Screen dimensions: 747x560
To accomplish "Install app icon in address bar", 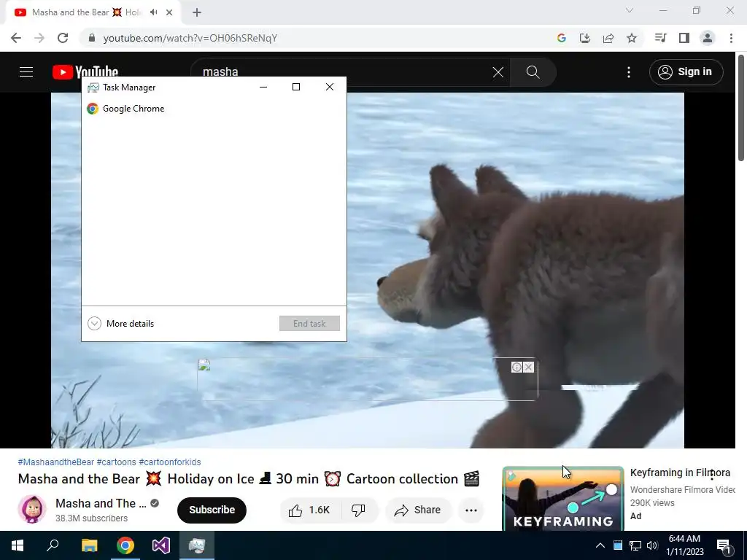I will (585, 38).
